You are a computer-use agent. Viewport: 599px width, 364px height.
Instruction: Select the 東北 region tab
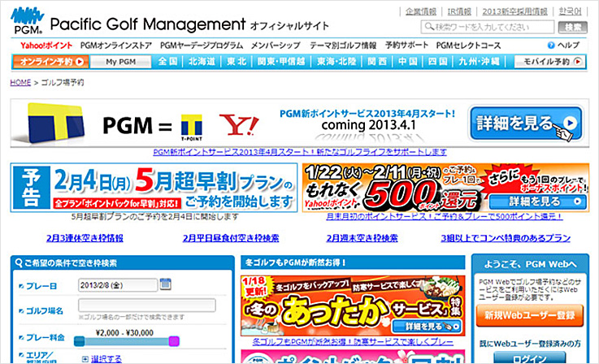(x=237, y=62)
